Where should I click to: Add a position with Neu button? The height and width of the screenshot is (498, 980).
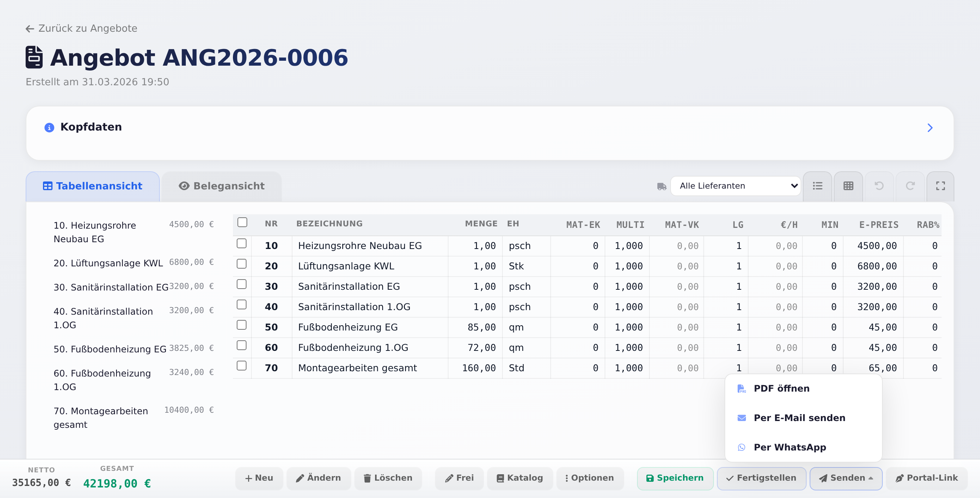[x=259, y=479]
